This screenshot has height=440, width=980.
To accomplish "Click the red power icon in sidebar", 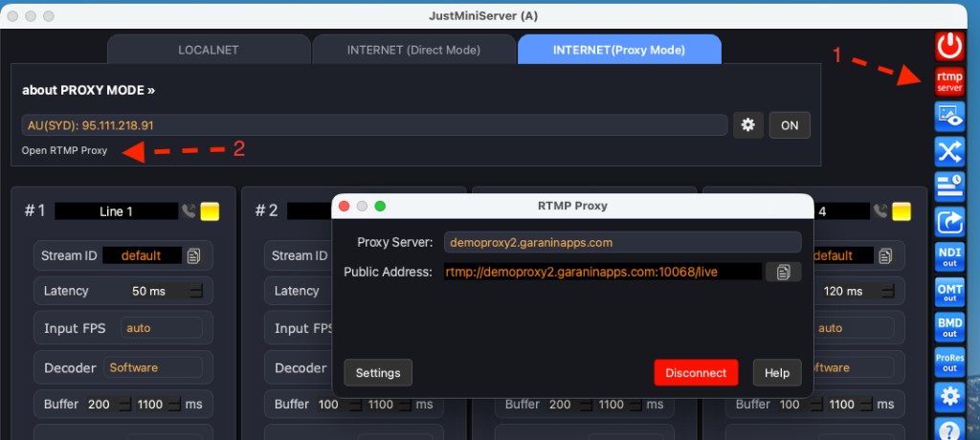I will (x=949, y=46).
